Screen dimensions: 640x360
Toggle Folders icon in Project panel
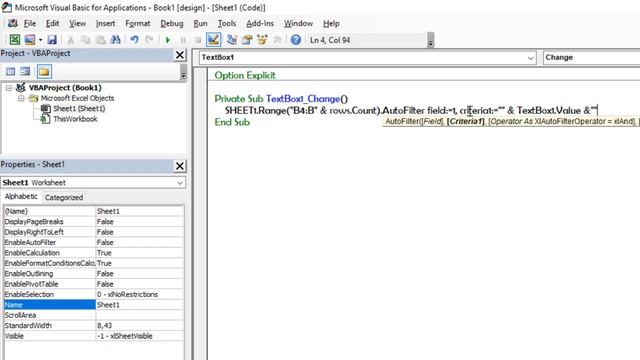click(x=44, y=71)
